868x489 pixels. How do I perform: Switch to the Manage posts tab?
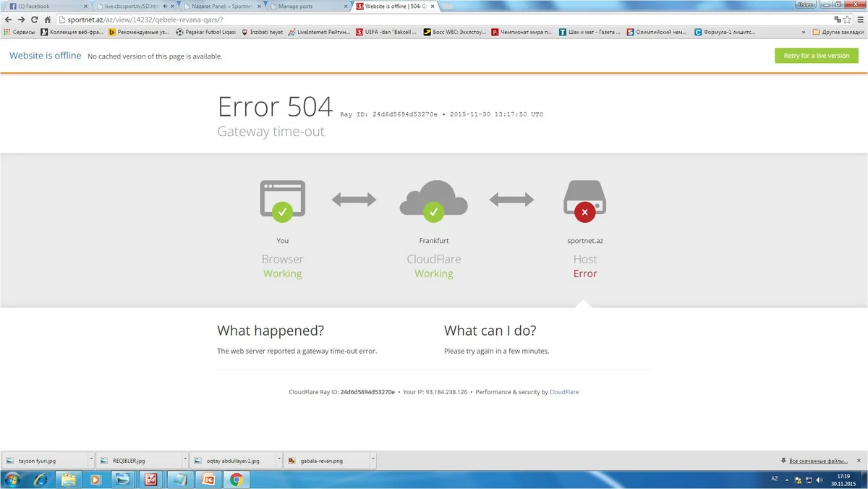point(309,6)
